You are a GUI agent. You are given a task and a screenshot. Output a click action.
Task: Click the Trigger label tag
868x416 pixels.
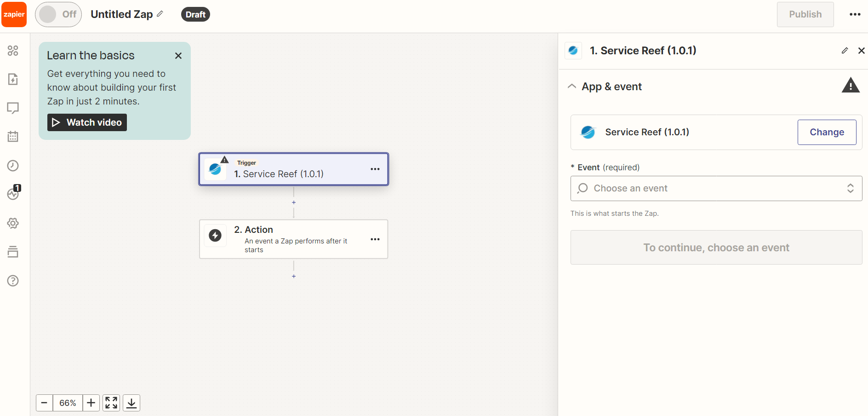pyautogui.click(x=246, y=163)
